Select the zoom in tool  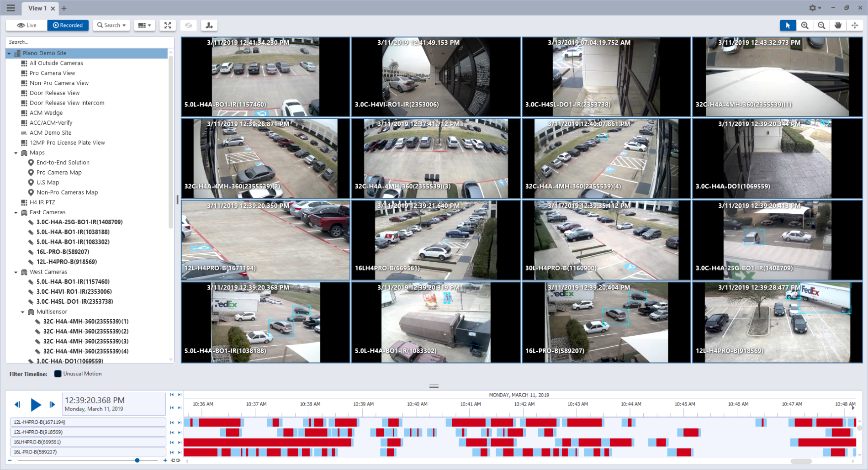tap(804, 26)
